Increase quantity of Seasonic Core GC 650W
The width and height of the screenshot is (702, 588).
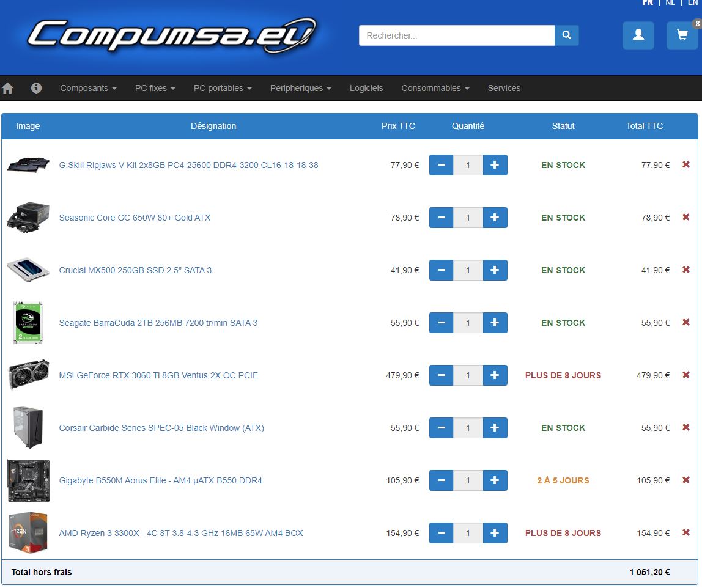[x=495, y=218]
